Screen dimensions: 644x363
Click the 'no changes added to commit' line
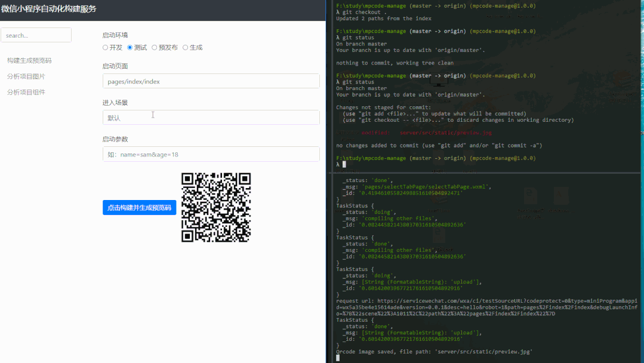click(439, 145)
